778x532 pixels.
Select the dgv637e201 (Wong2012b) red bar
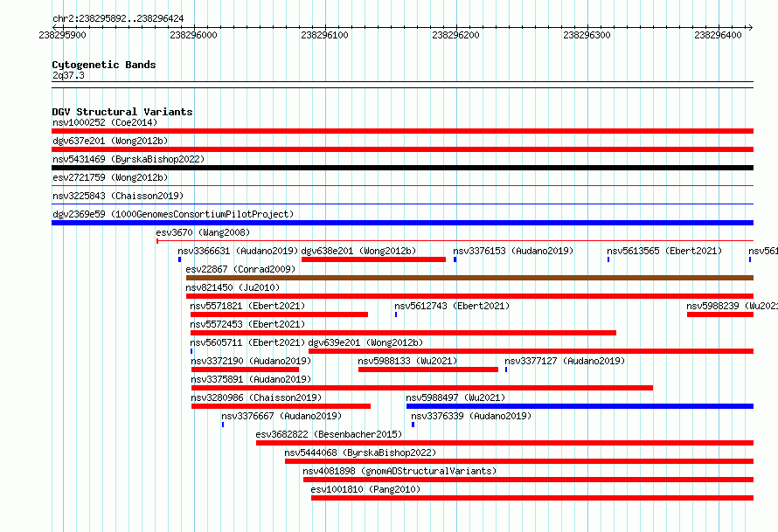point(402,149)
